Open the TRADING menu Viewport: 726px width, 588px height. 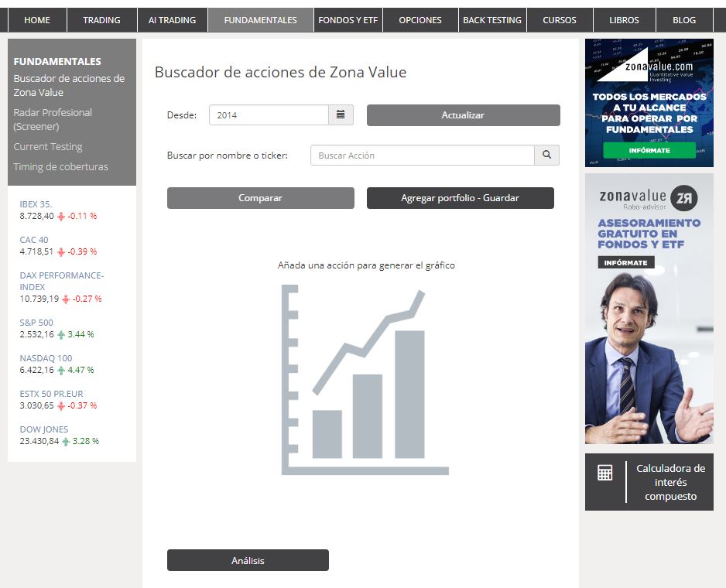coord(102,20)
